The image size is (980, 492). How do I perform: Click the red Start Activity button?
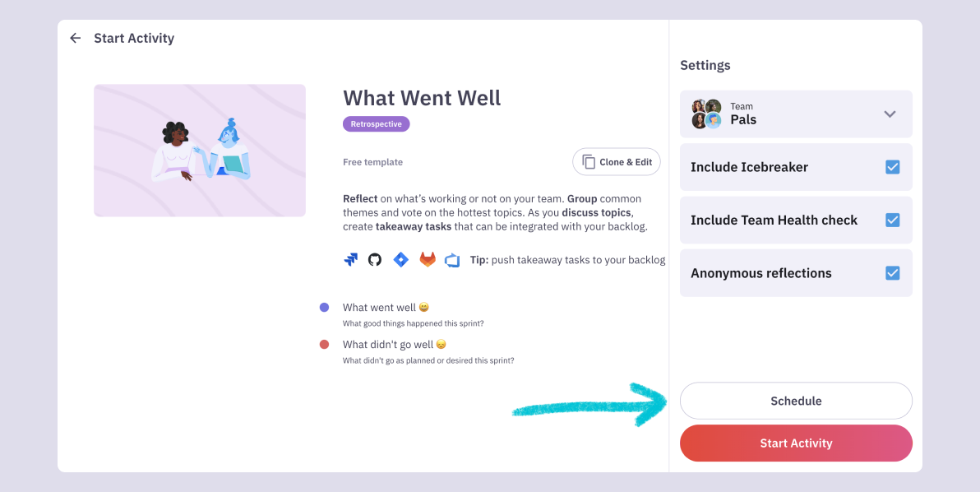[x=795, y=443]
